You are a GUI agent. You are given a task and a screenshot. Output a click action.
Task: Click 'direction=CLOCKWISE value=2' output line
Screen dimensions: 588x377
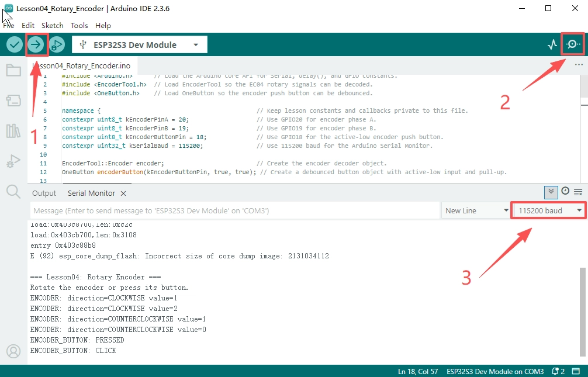point(104,309)
